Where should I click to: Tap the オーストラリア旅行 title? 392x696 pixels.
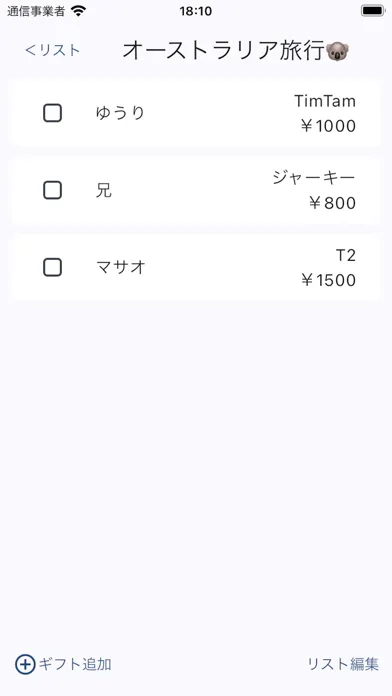point(224,51)
